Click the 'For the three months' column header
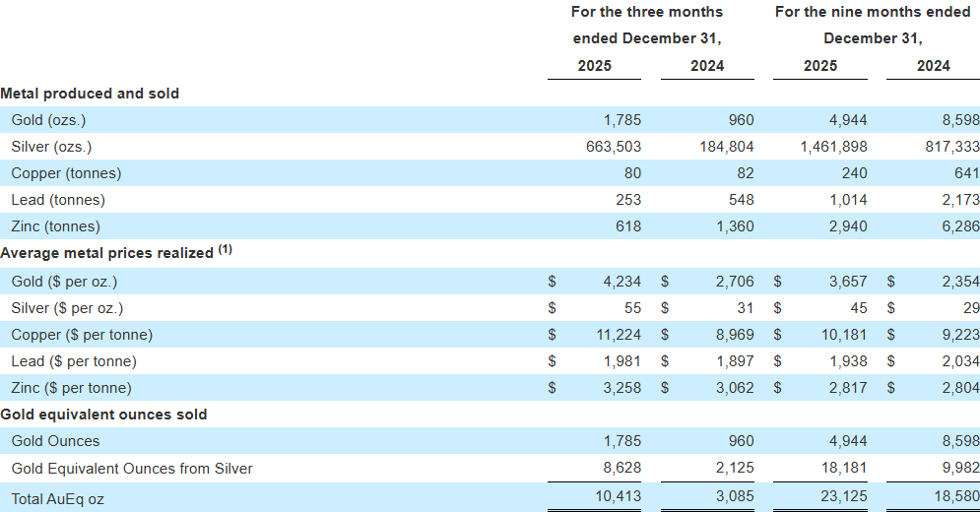 (x=647, y=12)
